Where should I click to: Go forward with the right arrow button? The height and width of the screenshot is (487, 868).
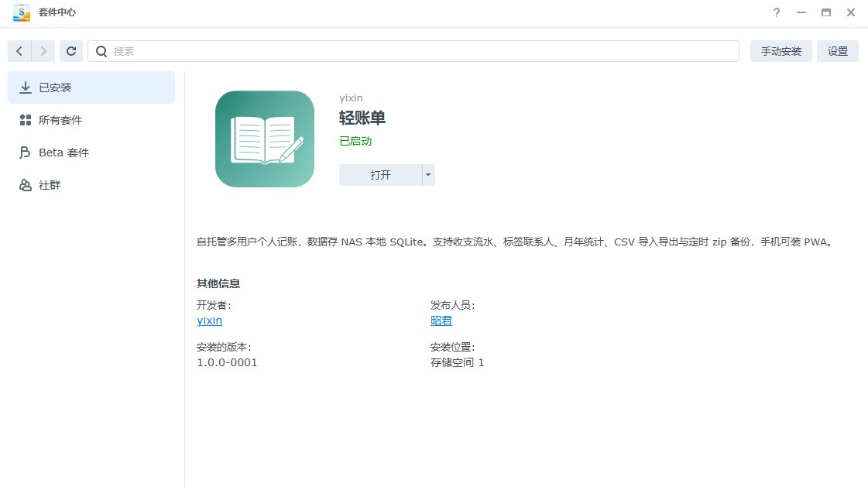[x=43, y=51]
